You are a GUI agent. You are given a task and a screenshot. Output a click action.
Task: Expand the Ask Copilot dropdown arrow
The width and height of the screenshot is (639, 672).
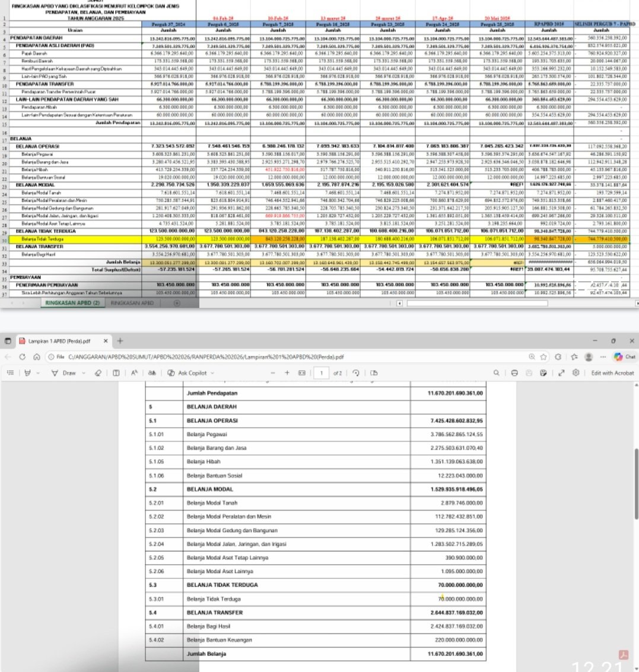pos(213,373)
